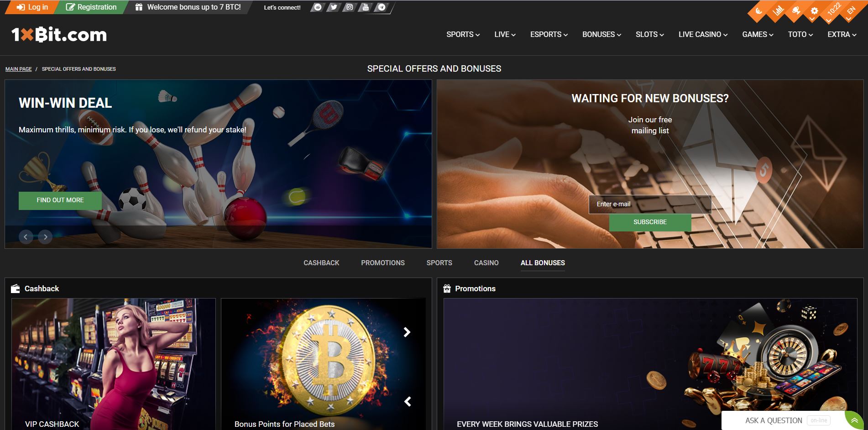Switch to the CASINO tab

[x=486, y=263]
